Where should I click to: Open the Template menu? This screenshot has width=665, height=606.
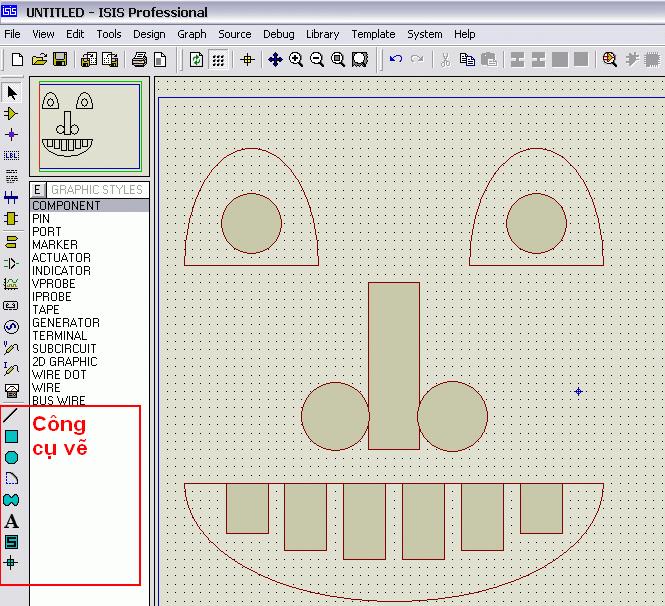(x=373, y=34)
